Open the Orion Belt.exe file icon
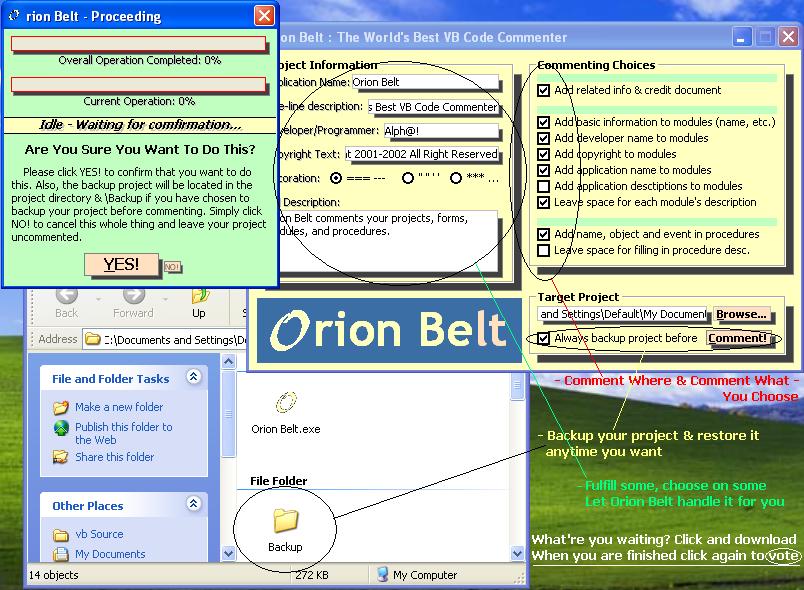The width and height of the screenshot is (804, 590). click(x=286, y=404)
